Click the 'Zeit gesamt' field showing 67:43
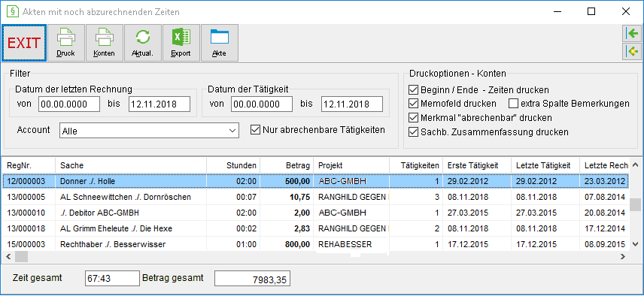The height and width of the screenshot is (296, 644). (x=113, y=279)
